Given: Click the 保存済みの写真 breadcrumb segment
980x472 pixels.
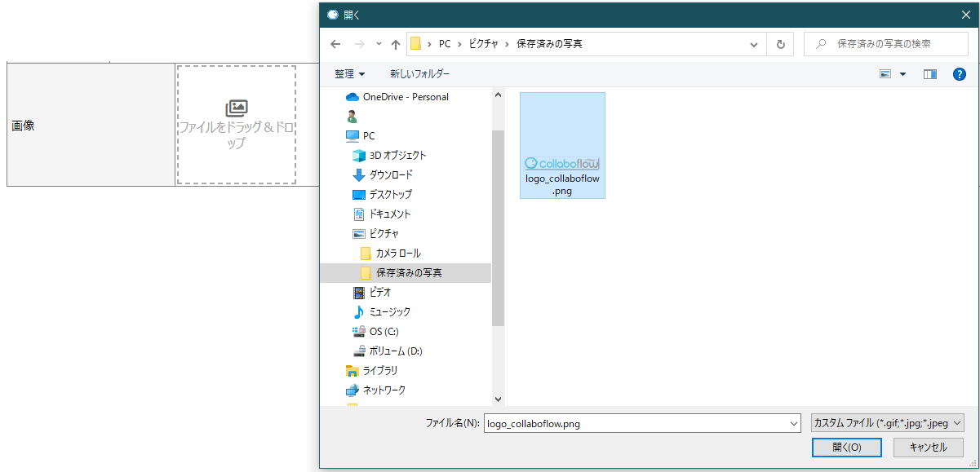Looking at the screenshot, I should pyautogui.click(x=550, y=44).
